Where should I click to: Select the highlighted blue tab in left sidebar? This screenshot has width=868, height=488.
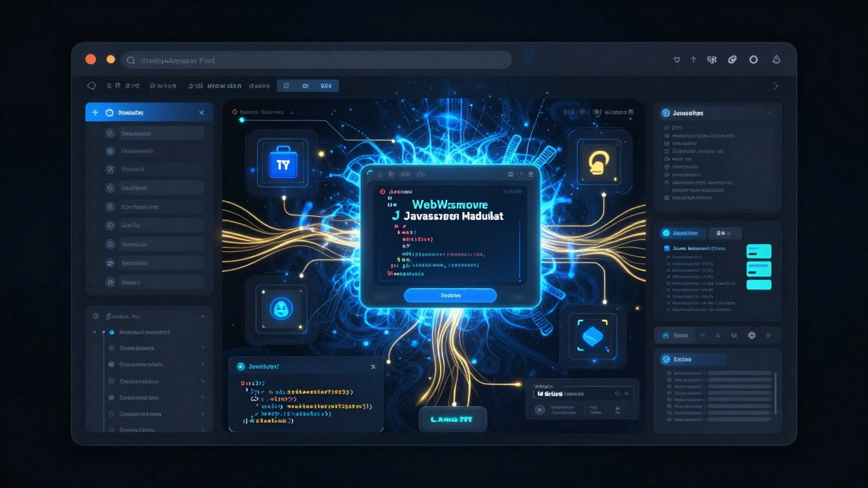pyautogui.click(x=149, y=113)
